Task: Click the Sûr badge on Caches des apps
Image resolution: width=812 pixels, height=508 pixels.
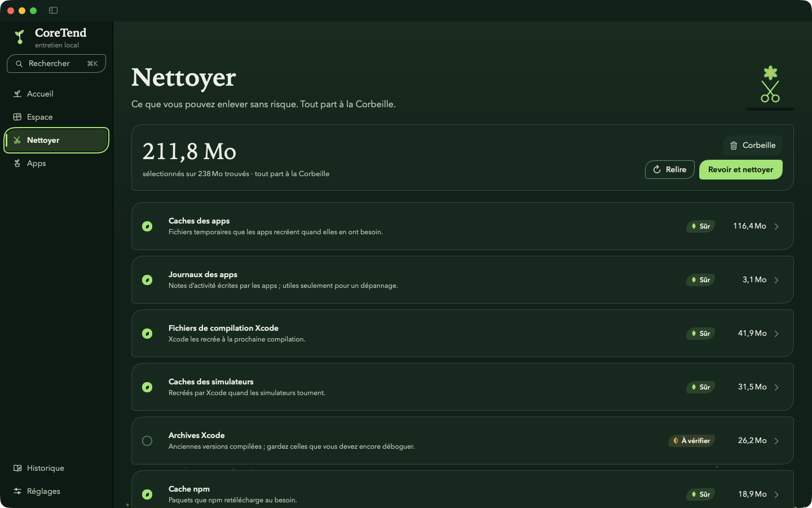Action: pos(701,226)
